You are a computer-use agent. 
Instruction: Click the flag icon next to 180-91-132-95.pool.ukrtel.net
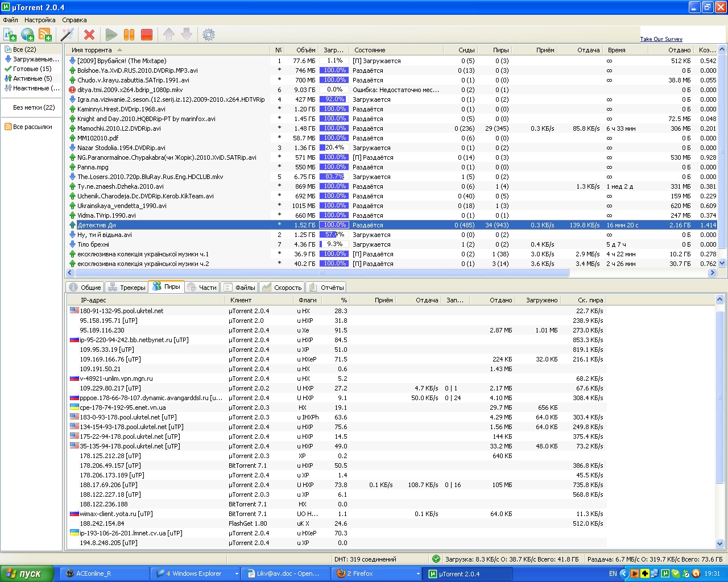[74, 311]
